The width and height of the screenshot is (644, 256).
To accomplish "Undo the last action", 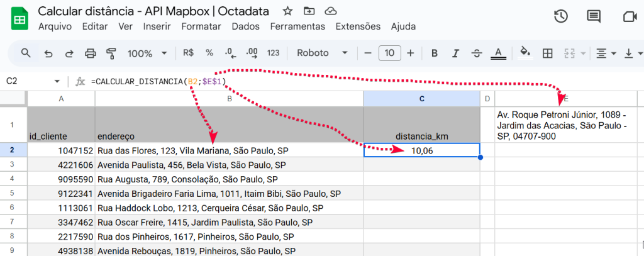I will click(x=48, y=53).
